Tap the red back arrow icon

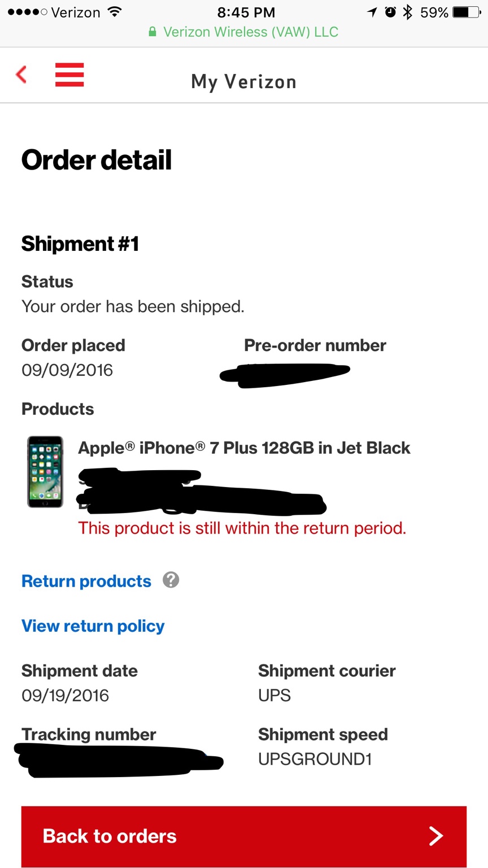21,74
